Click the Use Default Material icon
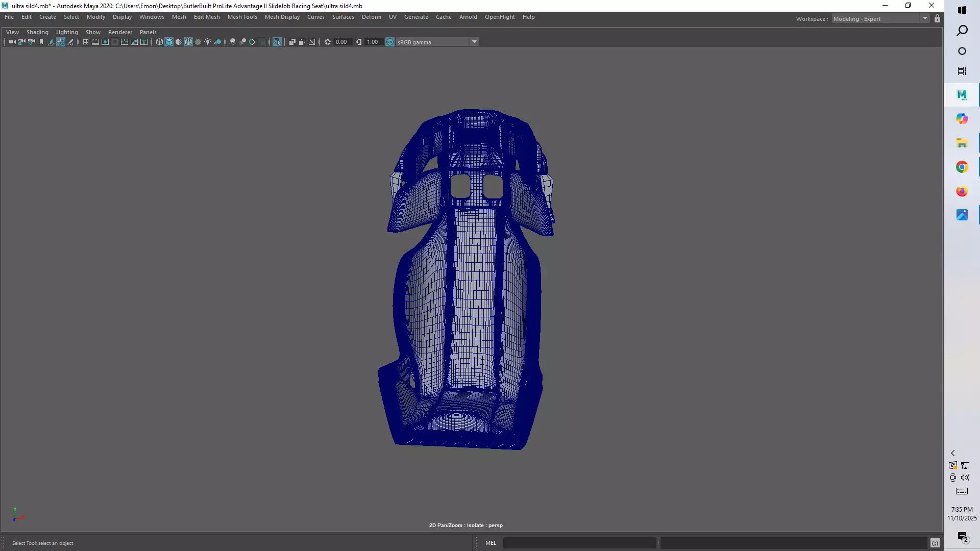Image resolution: width=980 pixels, height=551 pixels. coord(179,42)
